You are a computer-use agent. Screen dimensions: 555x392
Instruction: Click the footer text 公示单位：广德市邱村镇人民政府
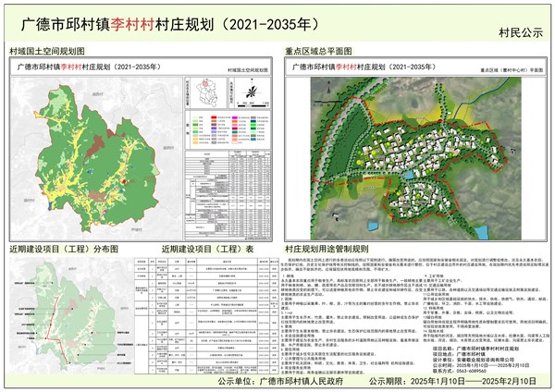click(280, 381)
